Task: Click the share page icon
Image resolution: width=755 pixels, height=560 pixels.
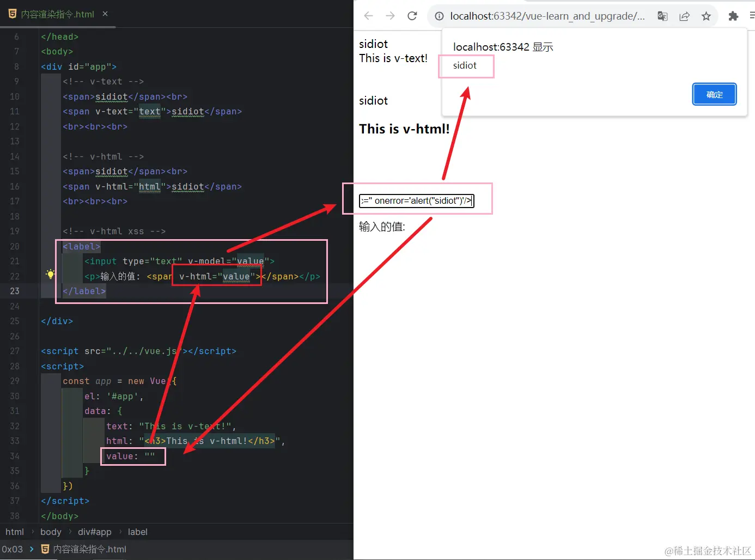Action: pos(684,16)
